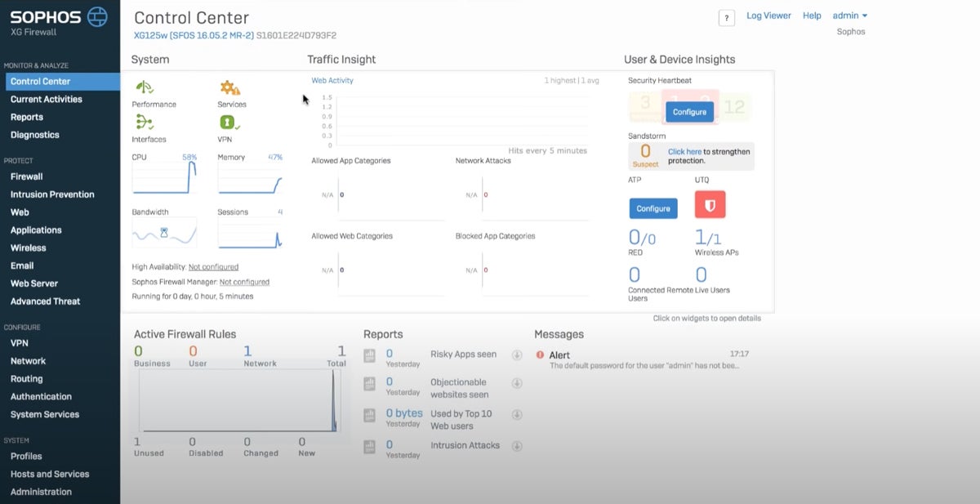Open Applications in sidebar
The height and width of the screenshot is (504, 980).
coord(36,230)
